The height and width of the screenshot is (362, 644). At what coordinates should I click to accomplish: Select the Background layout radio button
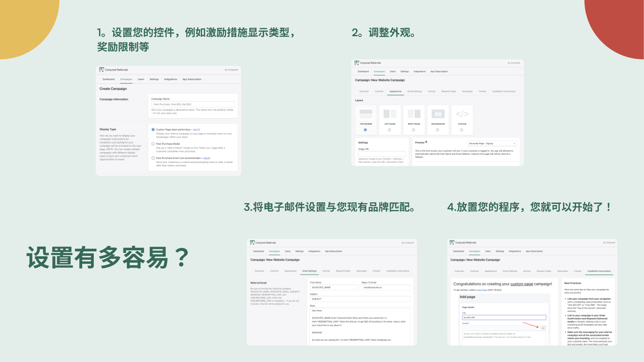[x=438, y=130]
